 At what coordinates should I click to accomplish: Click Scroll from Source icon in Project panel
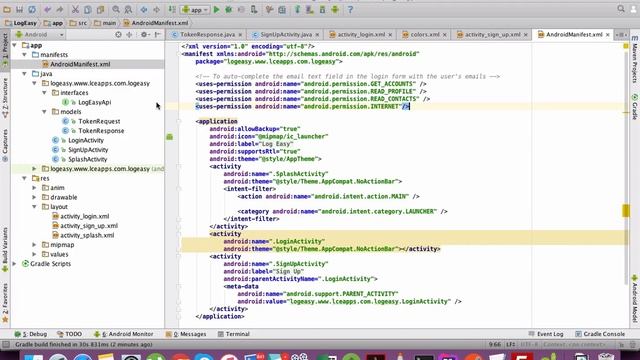[118, 35]
